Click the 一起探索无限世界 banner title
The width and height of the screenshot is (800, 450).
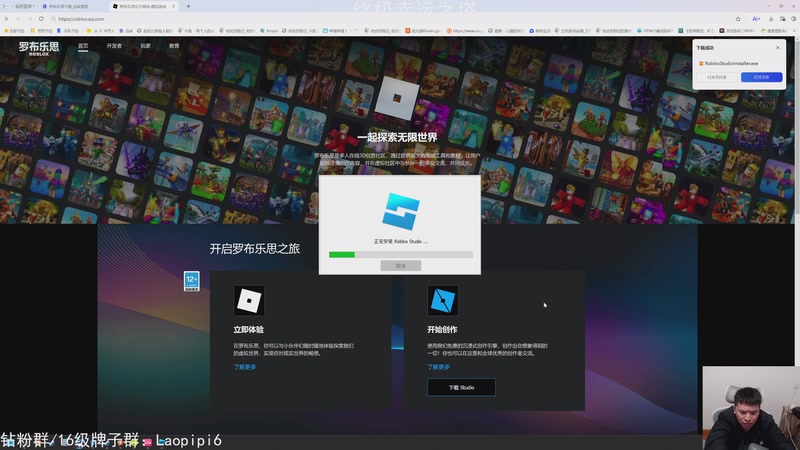(x=397, y=137)
